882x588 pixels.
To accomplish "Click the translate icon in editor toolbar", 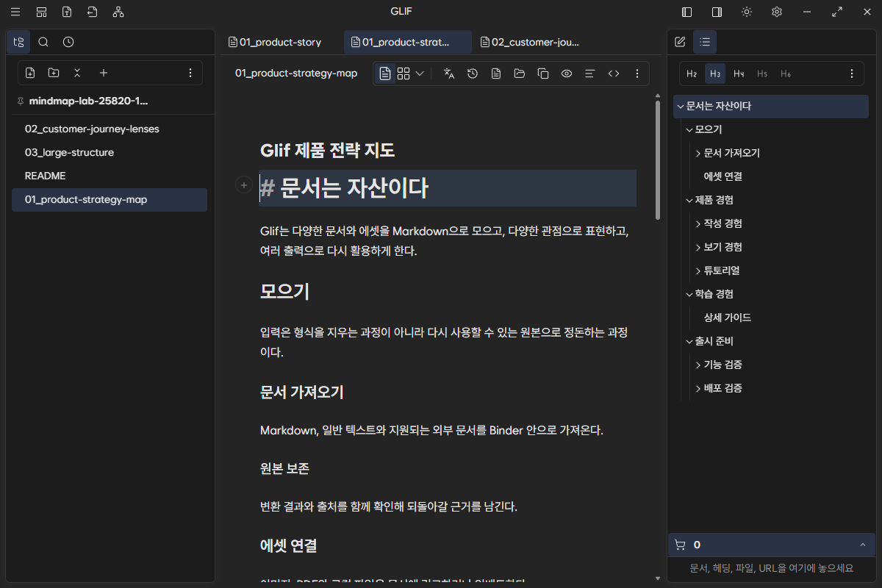I will (x=449, y=73).
